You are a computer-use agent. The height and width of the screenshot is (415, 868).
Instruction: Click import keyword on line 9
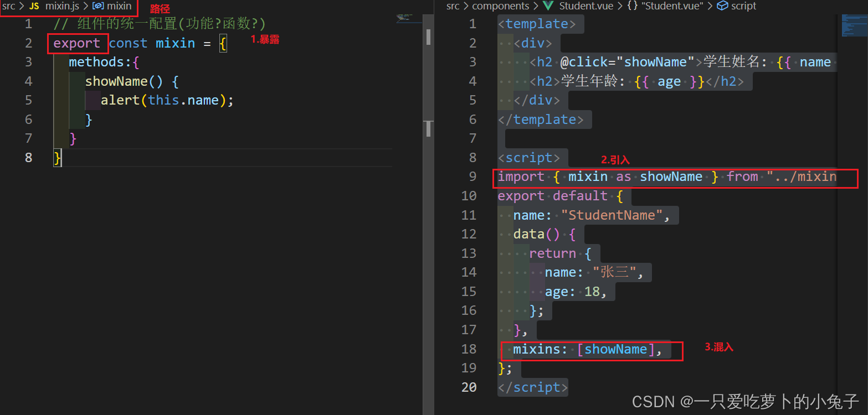[521, 177]
